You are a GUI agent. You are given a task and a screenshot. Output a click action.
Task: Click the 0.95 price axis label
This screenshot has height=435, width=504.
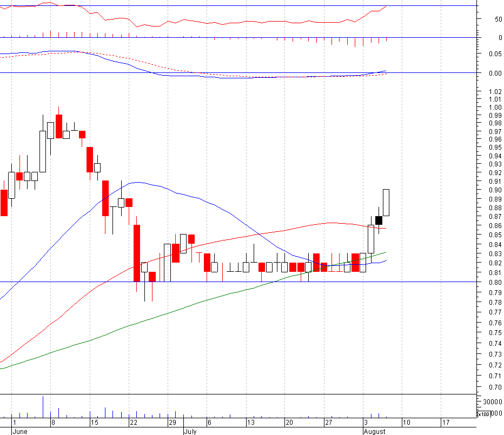coord(495,148)
